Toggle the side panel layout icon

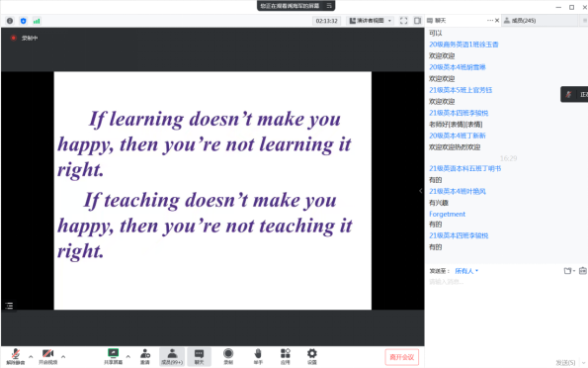coord(417,21)
